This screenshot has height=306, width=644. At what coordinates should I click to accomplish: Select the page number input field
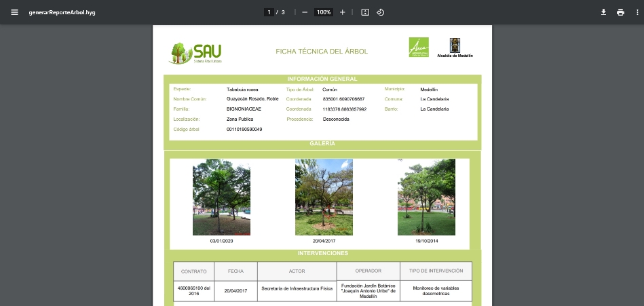(269, 12)
